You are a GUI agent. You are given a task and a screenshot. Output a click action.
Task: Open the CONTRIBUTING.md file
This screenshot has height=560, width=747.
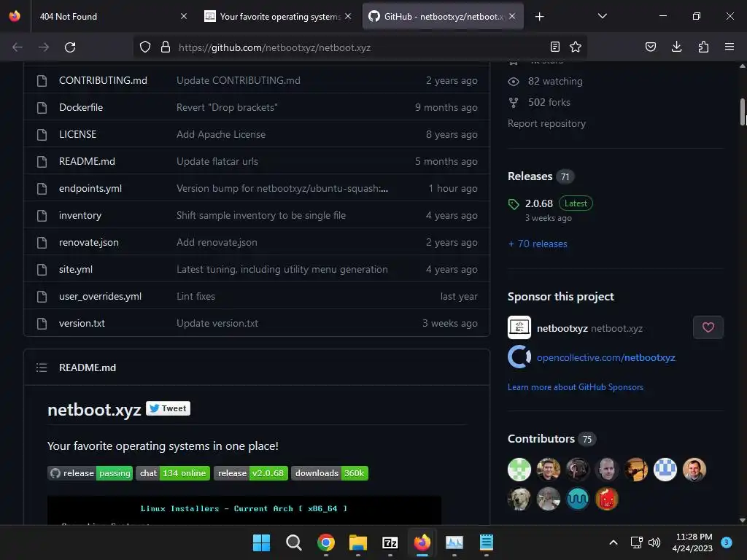point(103,80)
